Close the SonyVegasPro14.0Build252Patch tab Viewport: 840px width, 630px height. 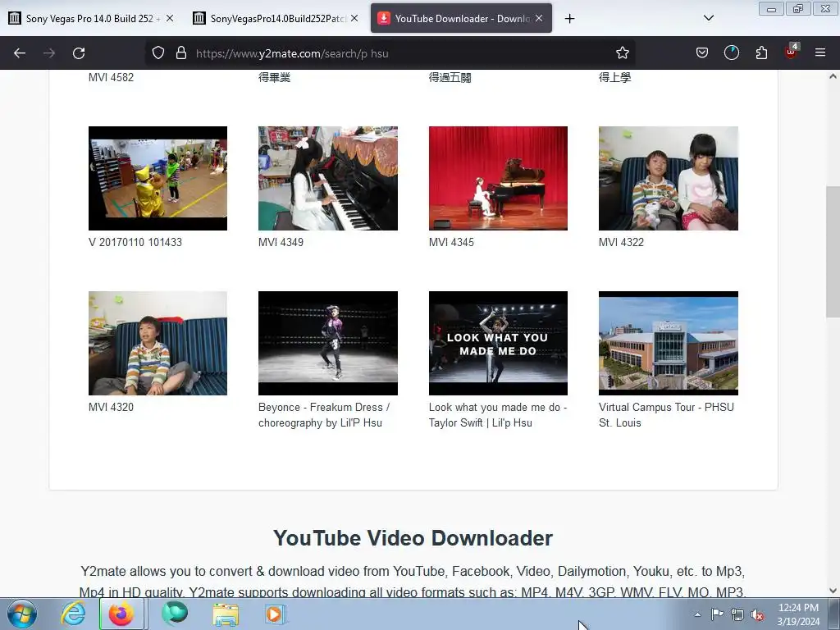[x=354, y=18]
